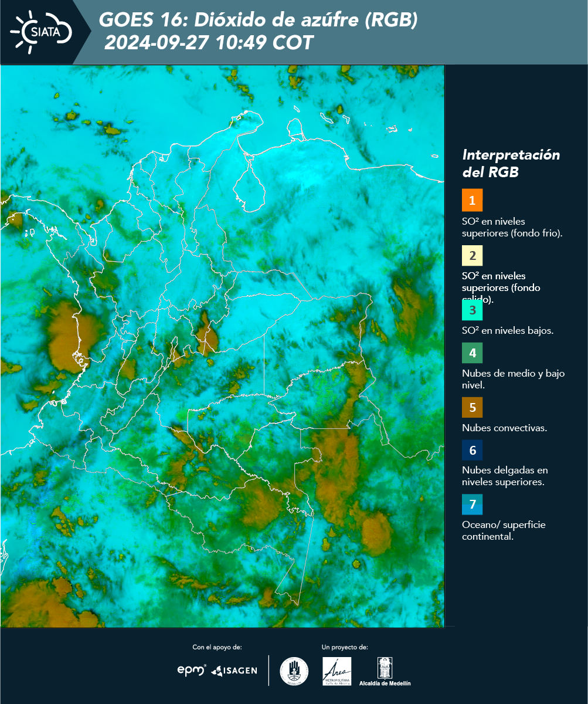The height and width of the screenshot is (704, 588).
Task: Click the GOES 16 satellite map image
Action: [222, 346]
